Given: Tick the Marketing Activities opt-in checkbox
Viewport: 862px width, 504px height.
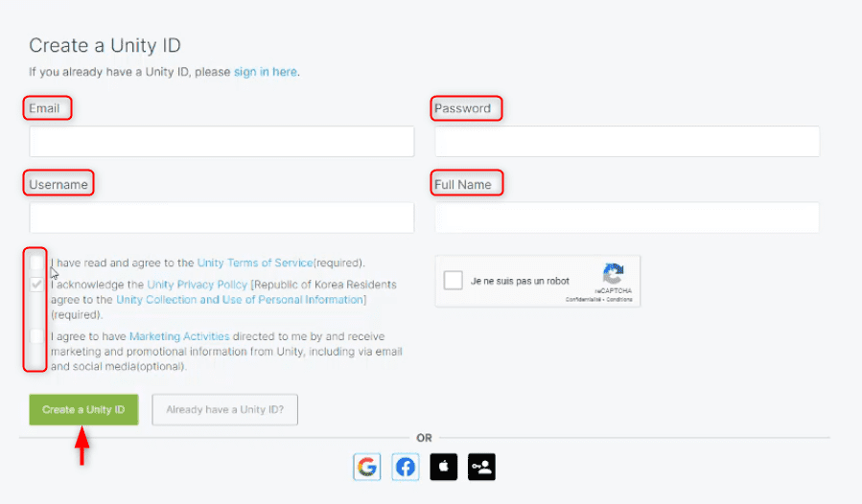Looking at the screenshot, I should (36, 335).
